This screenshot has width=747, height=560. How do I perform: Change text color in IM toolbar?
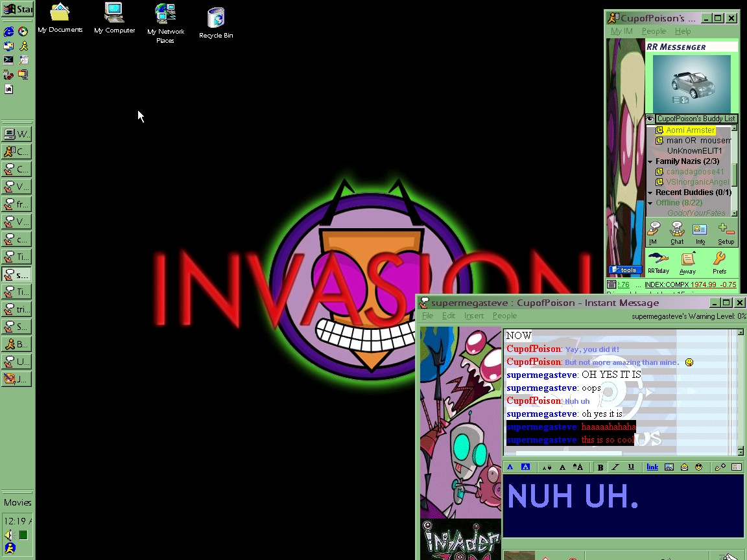coord(510,467)
